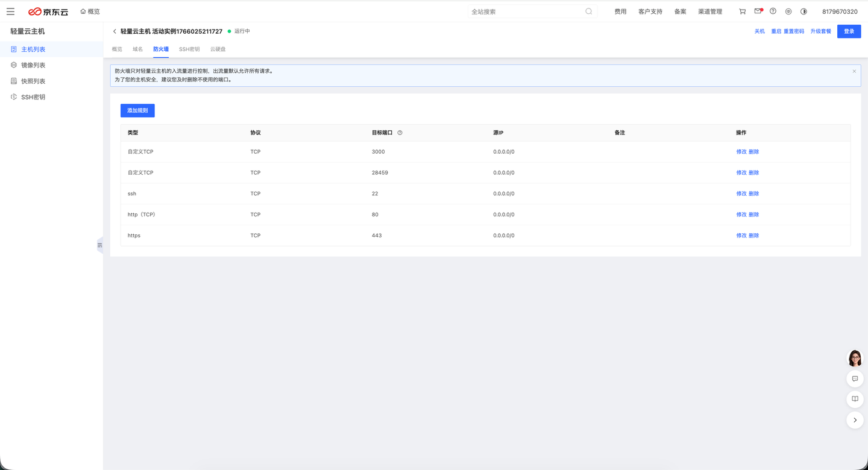Switch to the SSH密钥 tab

tap(189, 49)
